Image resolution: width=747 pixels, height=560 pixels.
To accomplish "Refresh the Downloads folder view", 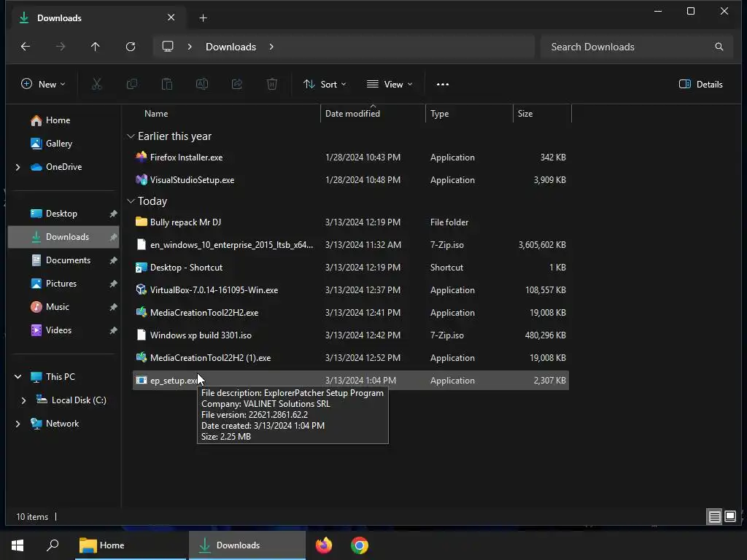I will [131, 47].
